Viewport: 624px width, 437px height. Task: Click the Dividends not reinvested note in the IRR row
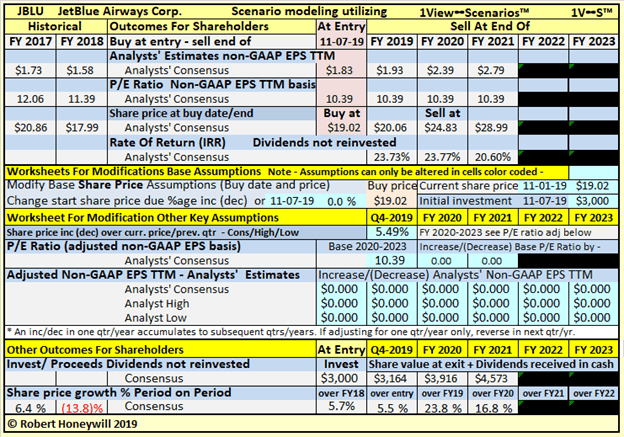[x=324, y=142]
